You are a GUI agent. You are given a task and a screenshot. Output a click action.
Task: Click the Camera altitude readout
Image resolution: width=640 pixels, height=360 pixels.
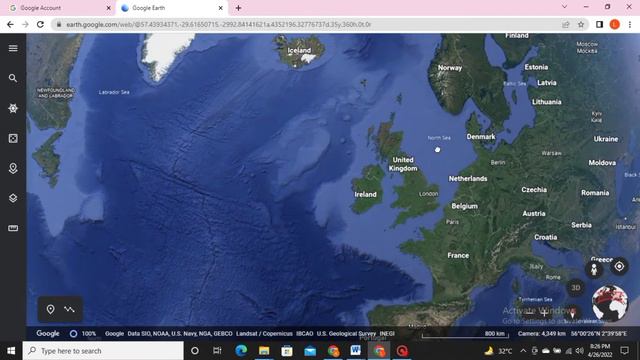pos(542,333)
